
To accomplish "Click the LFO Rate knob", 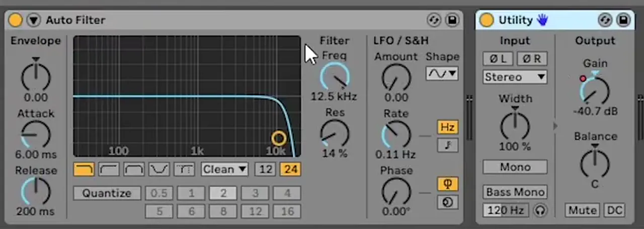I will (396, 135).
